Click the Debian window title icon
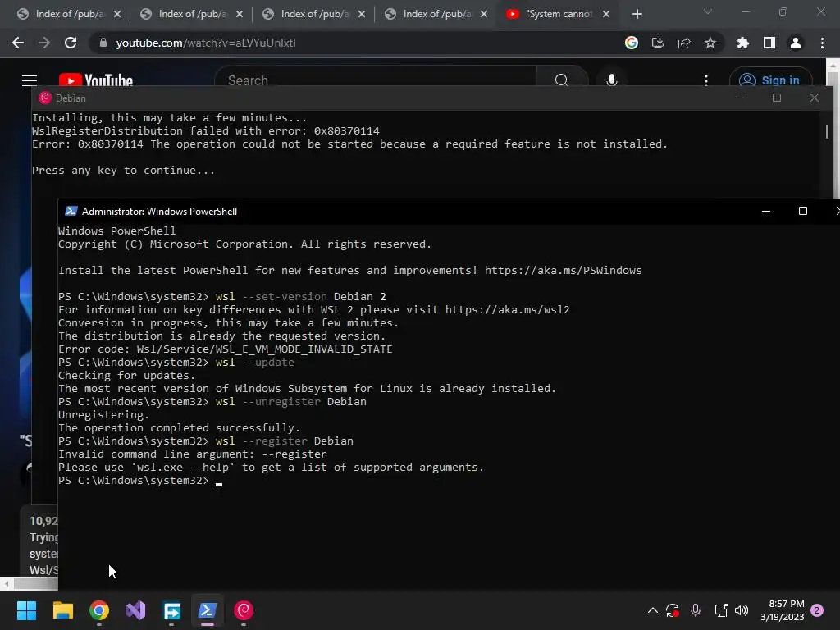This screenshot has width=840, height=630. pos(45,98)
